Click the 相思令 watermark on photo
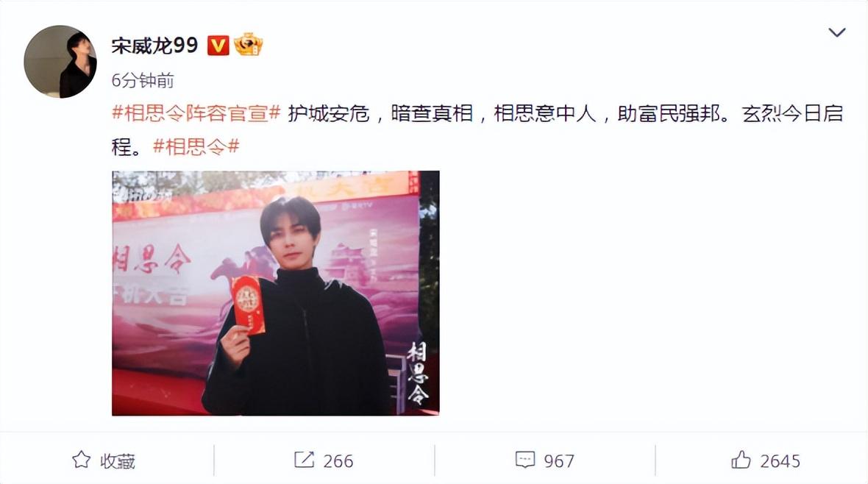 (417, 372)
